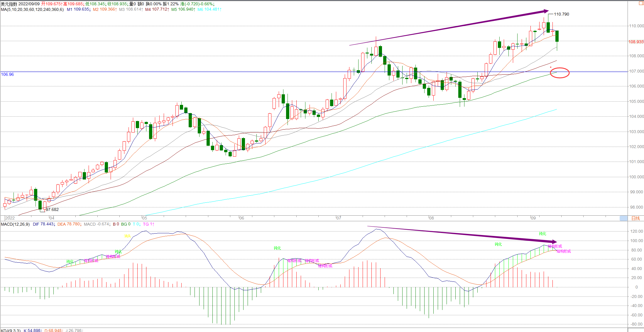Click the 04 month marker on time axis
The image size is (644, 332).
click(x=52, y=218)
